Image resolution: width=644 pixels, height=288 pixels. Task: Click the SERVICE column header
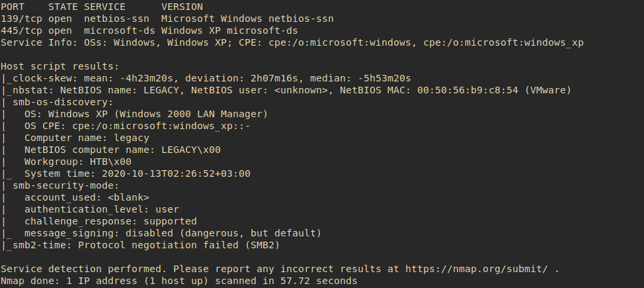coord(104,7)
